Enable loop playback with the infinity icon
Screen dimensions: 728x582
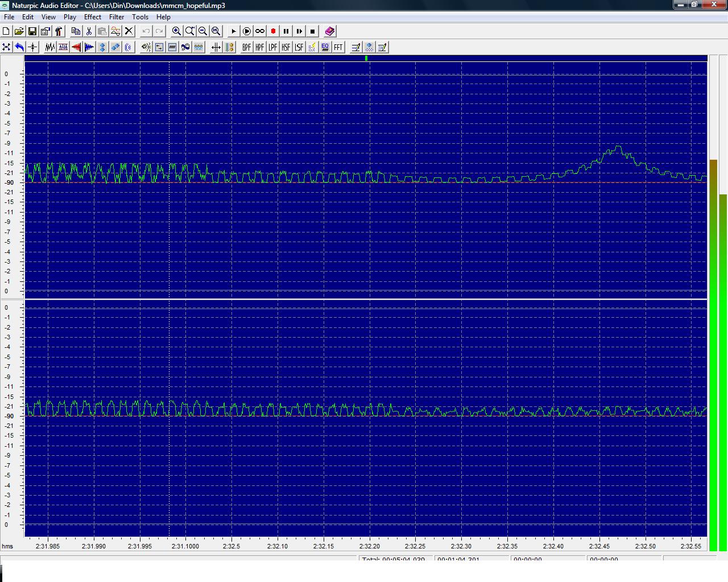(260, 31)
